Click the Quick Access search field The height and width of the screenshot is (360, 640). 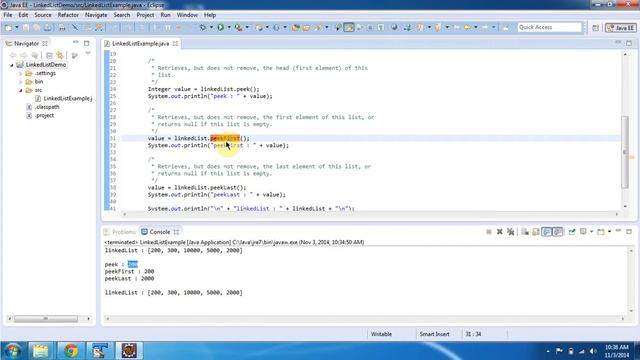coord(549,27)
